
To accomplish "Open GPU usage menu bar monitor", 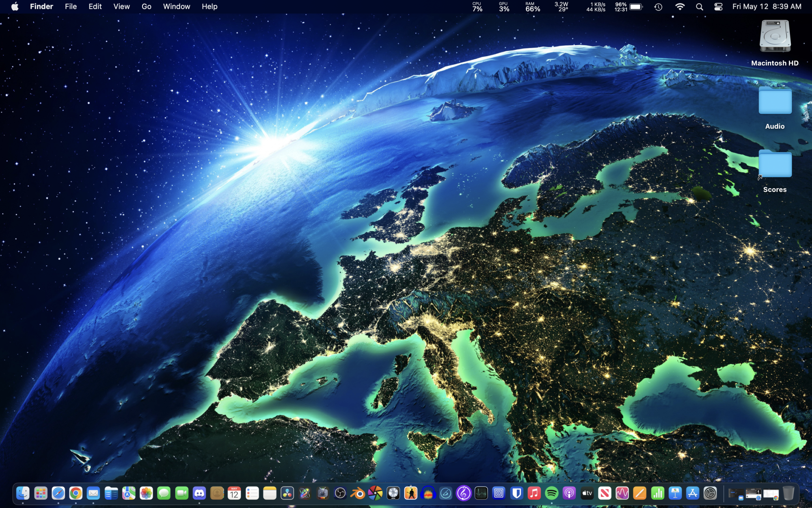I will tap(504, 7).
